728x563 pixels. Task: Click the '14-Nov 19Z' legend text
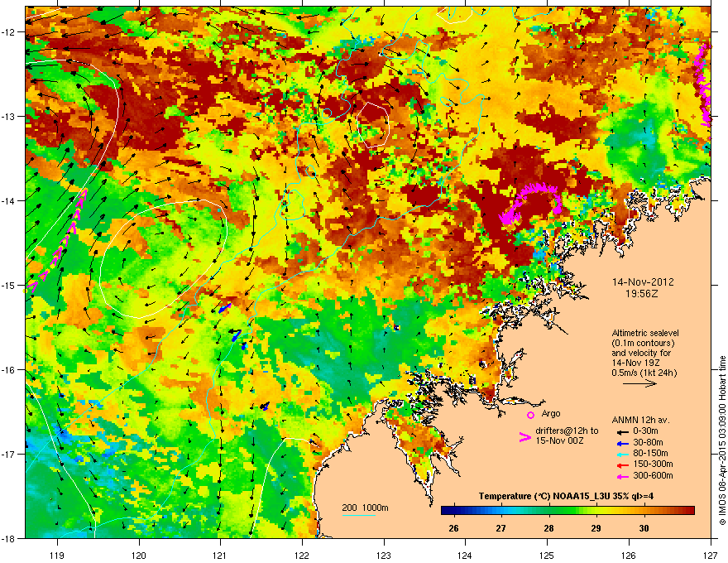(635, 363)
